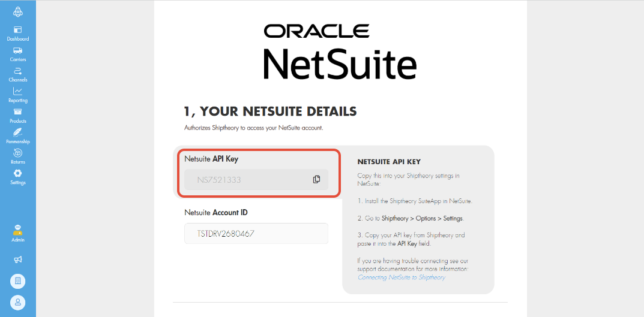Click the Oracle NetSuite logo
Image resolution: width=644 pixels, height=317 pixels.
340,53
